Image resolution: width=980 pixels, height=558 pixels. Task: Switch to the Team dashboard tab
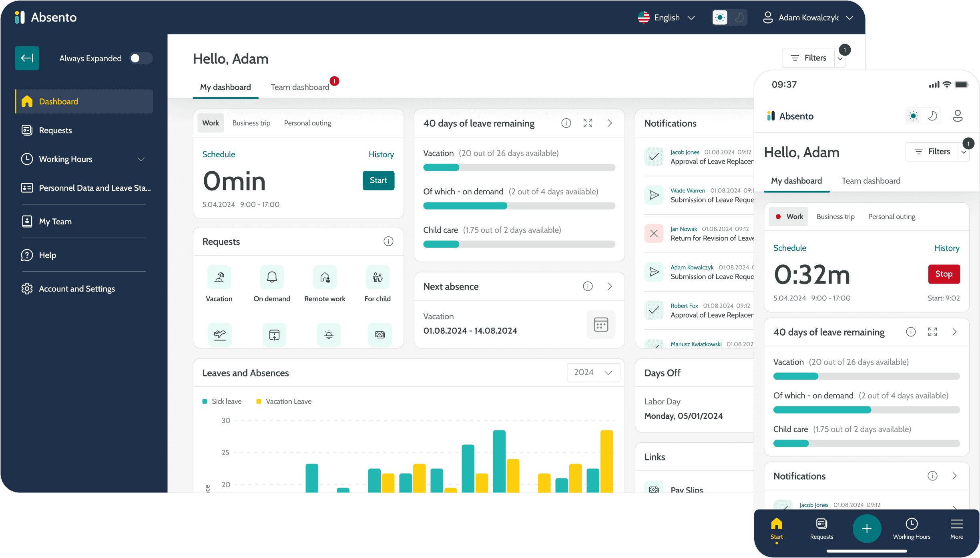coord(300,87)
